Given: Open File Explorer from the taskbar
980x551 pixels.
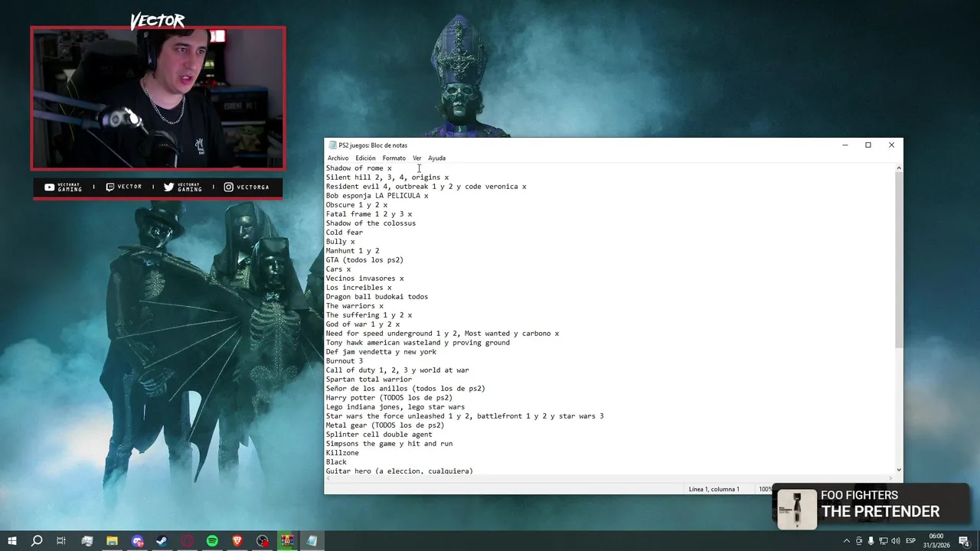Looking at the screenshot, I should [112, 541].
